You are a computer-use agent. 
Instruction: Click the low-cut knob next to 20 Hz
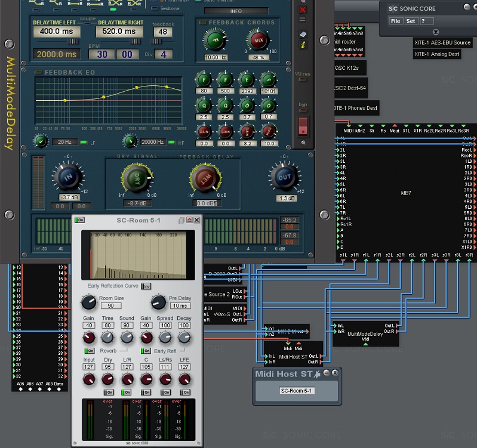click(x=41, y=141)
